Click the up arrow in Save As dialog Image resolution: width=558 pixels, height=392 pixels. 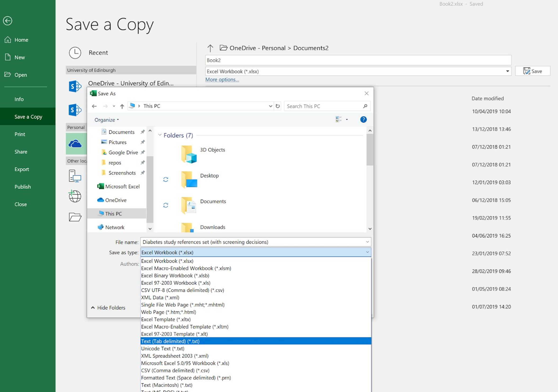[122, 106]
